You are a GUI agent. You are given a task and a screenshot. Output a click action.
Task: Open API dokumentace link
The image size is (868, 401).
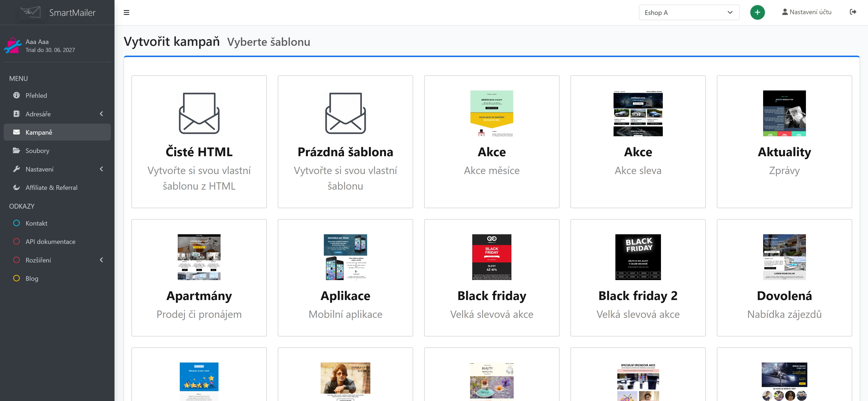pyautogui.click(x=50, y=242)
